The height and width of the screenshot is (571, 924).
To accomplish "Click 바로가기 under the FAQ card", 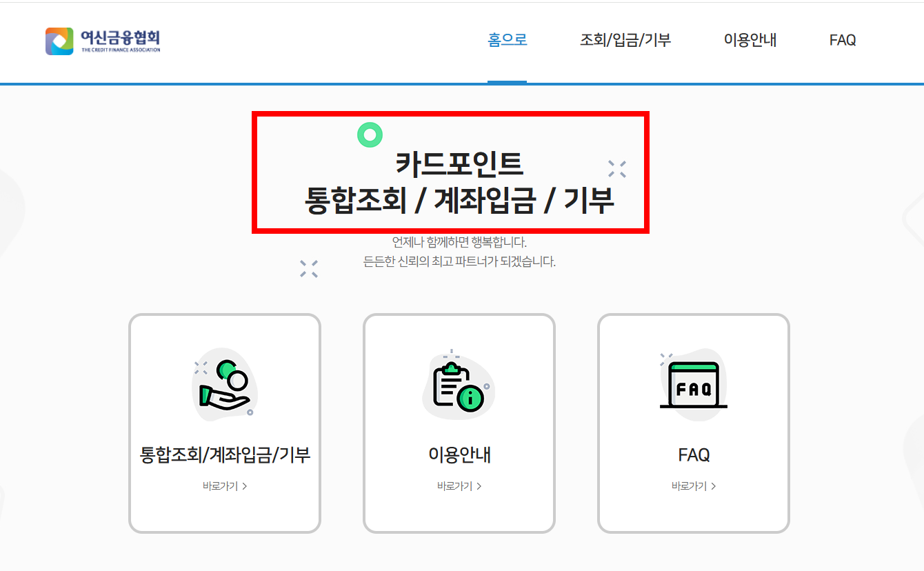I will (x=694, y=486).
